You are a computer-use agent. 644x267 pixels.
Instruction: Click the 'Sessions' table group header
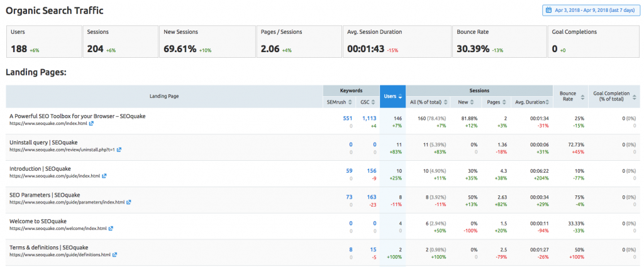point(479,90)
